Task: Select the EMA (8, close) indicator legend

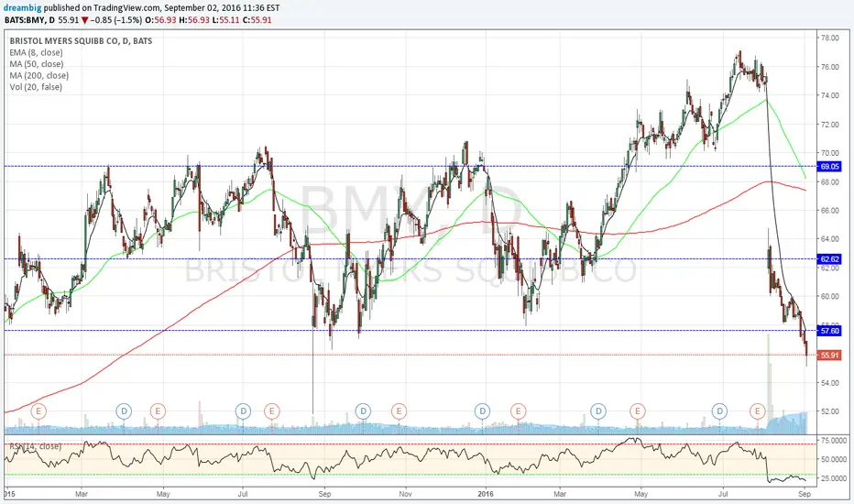Action: (36, 52)
